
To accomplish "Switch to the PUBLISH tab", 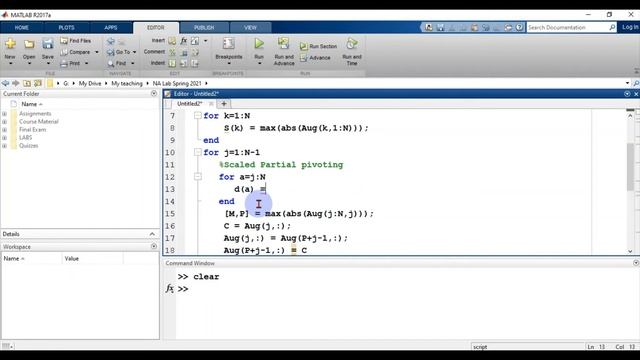I will tap(204, 28).
